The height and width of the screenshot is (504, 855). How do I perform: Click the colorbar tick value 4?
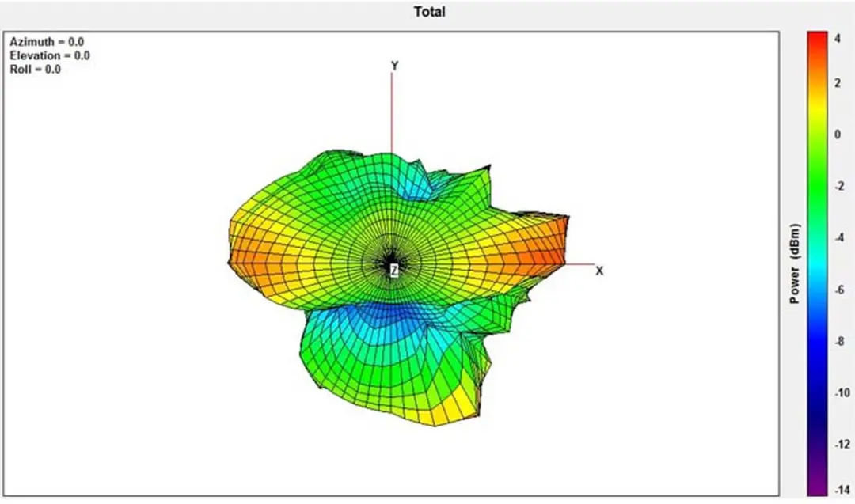[838, 40]
